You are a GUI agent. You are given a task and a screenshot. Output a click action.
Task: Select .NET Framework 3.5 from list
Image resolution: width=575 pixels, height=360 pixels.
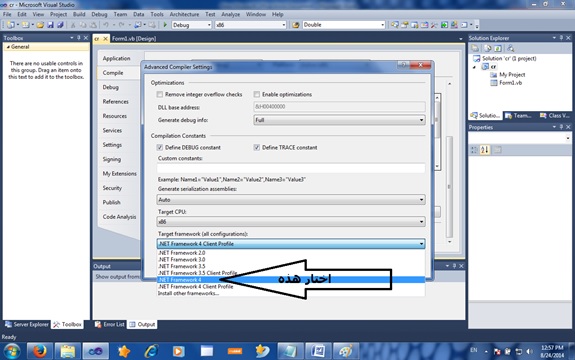point(182,267)
